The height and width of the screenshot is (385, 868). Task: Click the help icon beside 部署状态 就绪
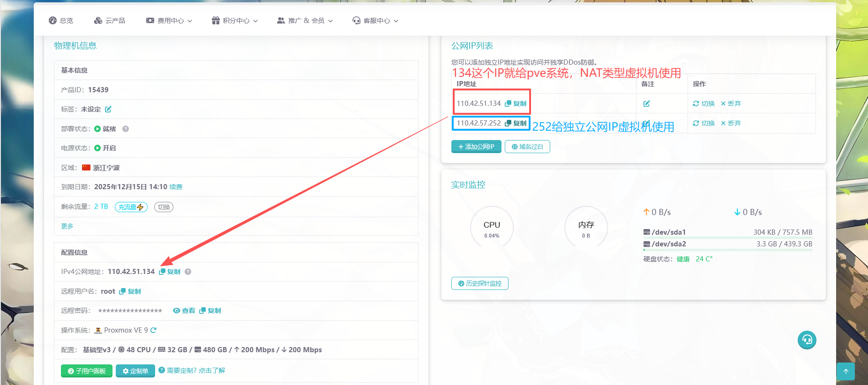click(x=126, y=129)
